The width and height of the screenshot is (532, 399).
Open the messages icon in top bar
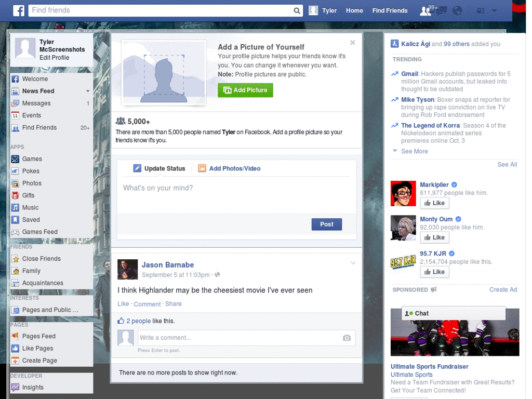click(x=442, y=11)
